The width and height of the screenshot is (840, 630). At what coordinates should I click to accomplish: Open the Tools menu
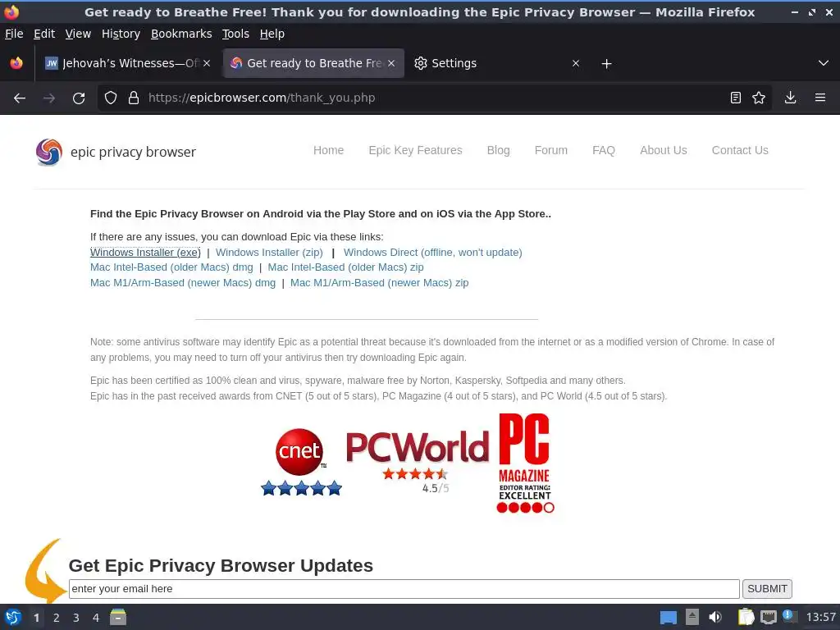[x=235, y=34]
